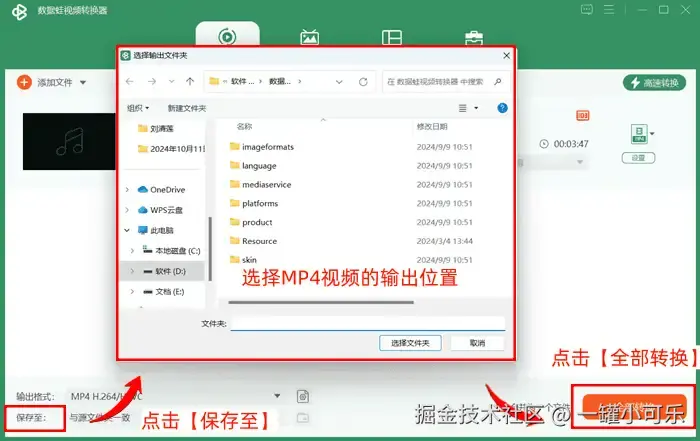The height and width of the screenshot is (441, 700).
Task: Click the output format MP4 icon
Action: [639, 134]
